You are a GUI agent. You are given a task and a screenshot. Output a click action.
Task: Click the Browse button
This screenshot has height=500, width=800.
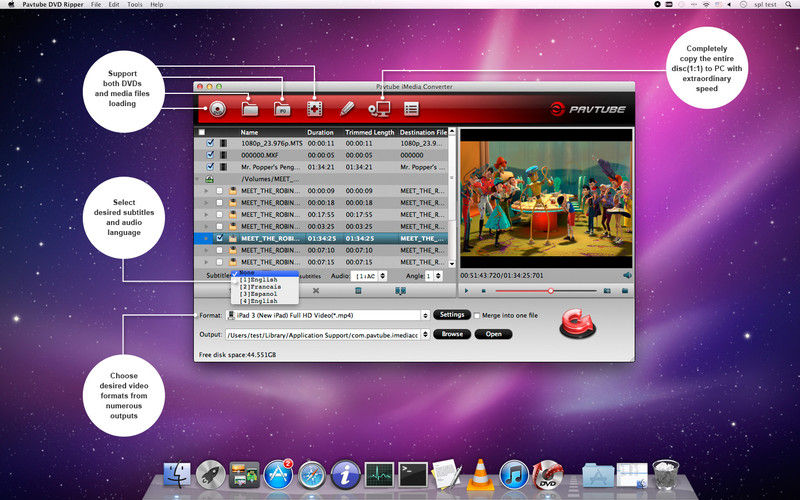(x=452, y=334)
